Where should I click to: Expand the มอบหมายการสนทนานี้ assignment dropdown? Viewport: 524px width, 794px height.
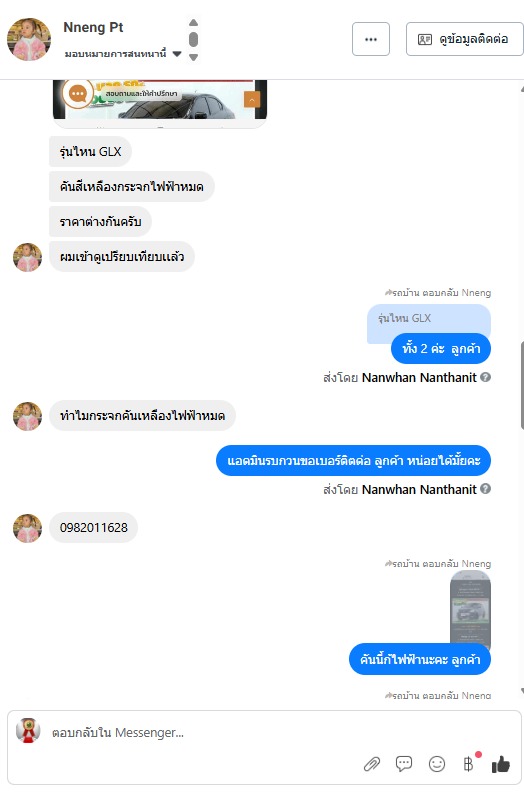click(177, 54)
